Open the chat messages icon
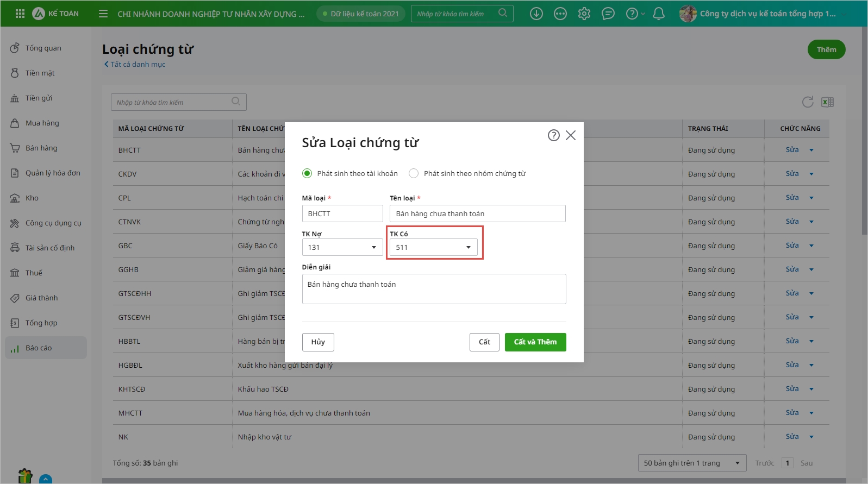868x484 pixels. click(608, 14)
